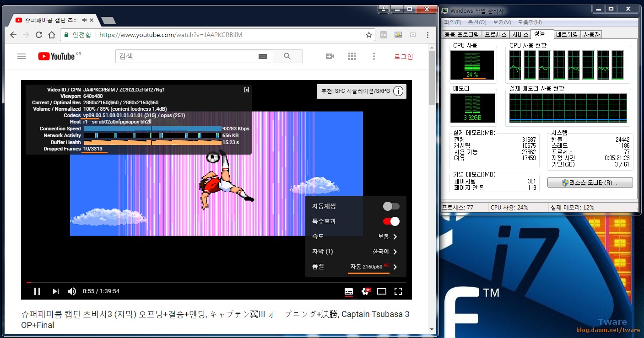Bookmark this page with star icon

pyautogui.click(x=368, y=35)
